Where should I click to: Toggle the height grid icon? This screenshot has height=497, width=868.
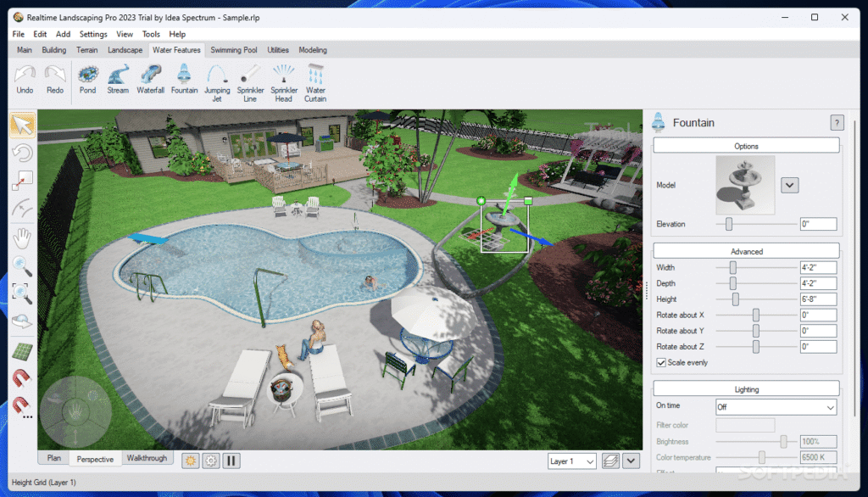pyautogui.click(x=22, y=351)
